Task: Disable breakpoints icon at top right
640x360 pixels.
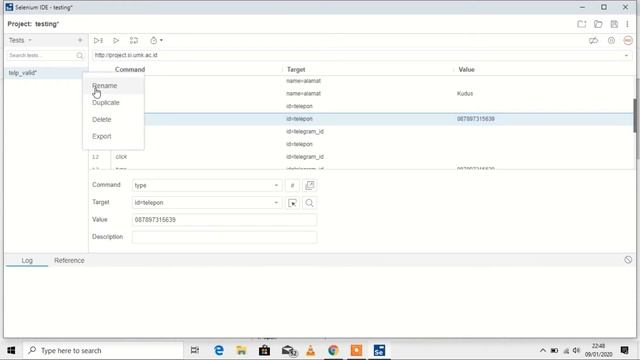Action: pyautogui.click(x=593, y=40)
